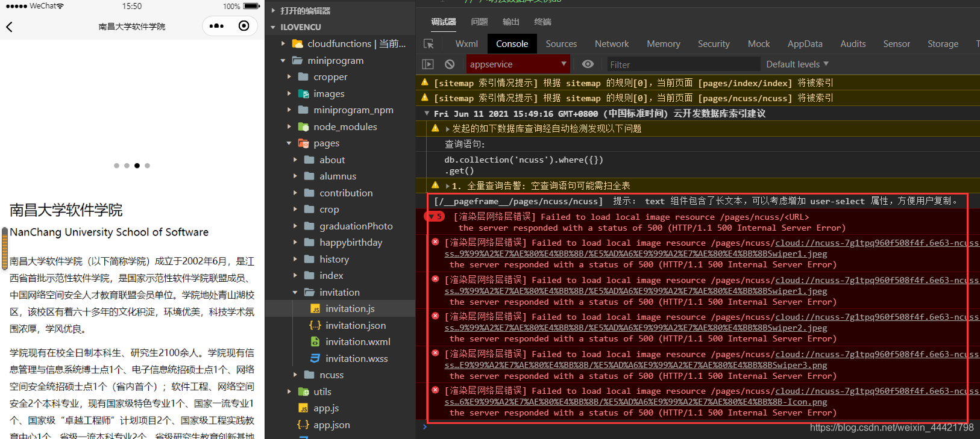Expand the 全量查询告警 warning entry
The image size is (980, 439).
448,185
